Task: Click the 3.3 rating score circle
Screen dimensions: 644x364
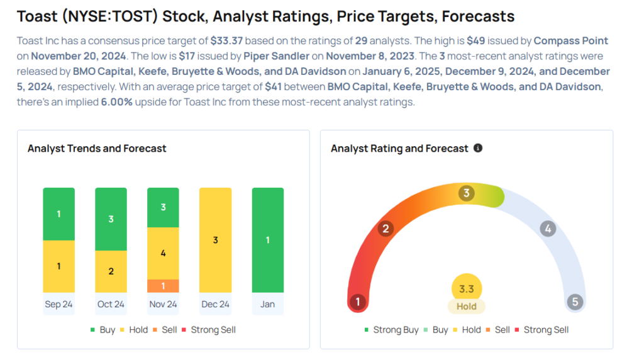Action: (467, 289)
